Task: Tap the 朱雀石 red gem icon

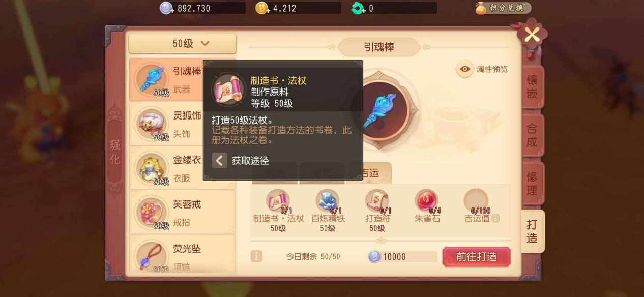Action: coord(426,201)
